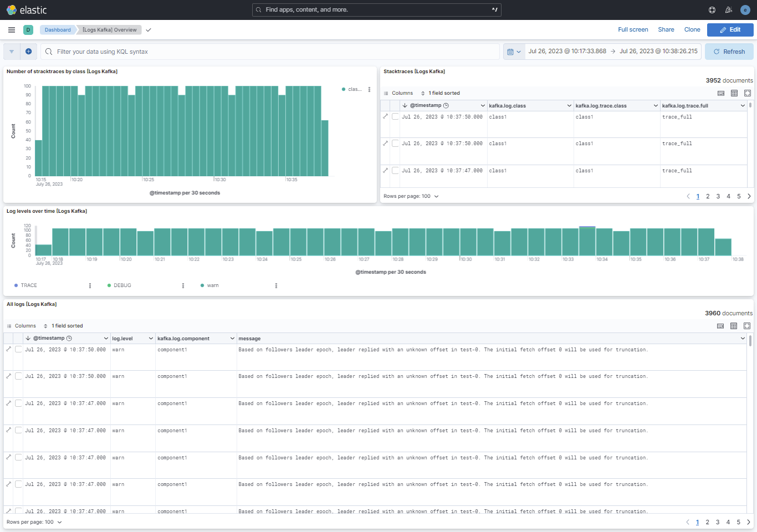The height and width of the screenshot is (532, 757).
Task: Open the date quick menu calendar dropdown
Action: (514, 52)
